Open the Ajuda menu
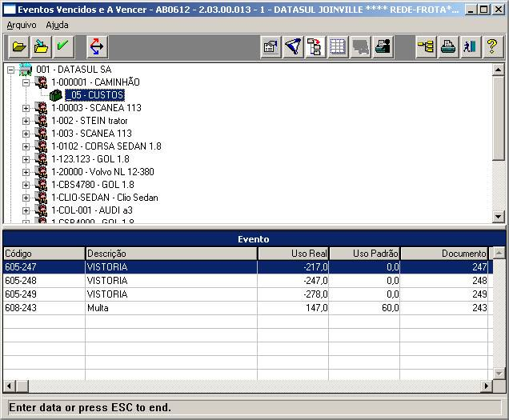 (57, 25)
